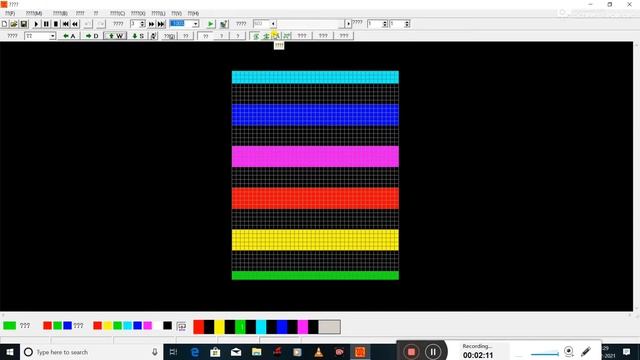Click the Type here to search box

(92, 352)
